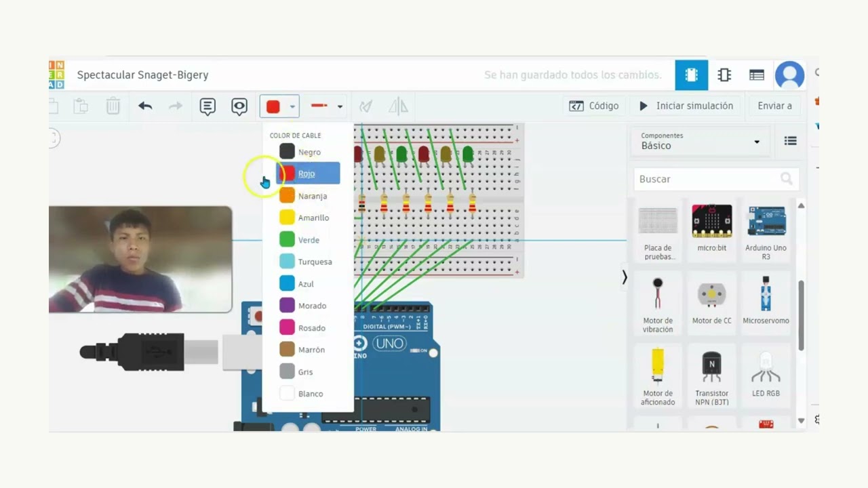Choose Naranja wire color
The width and height of the screenshot is (868, 488).
308,196
